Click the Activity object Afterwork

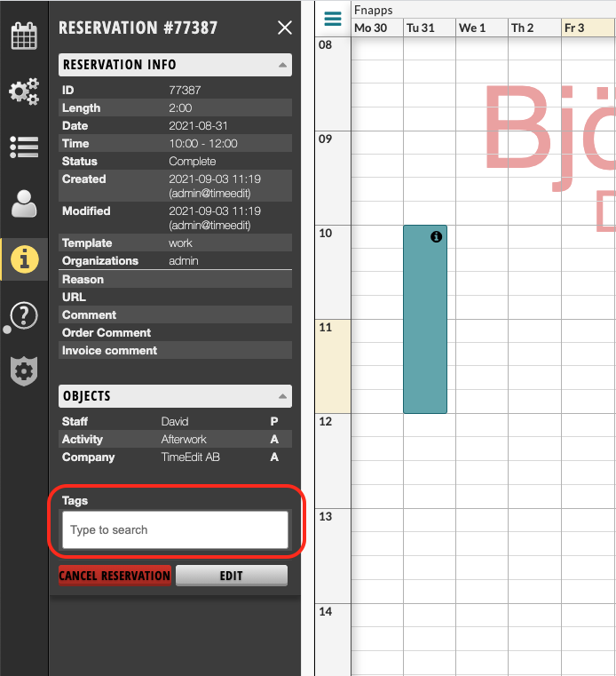(184, 440)
